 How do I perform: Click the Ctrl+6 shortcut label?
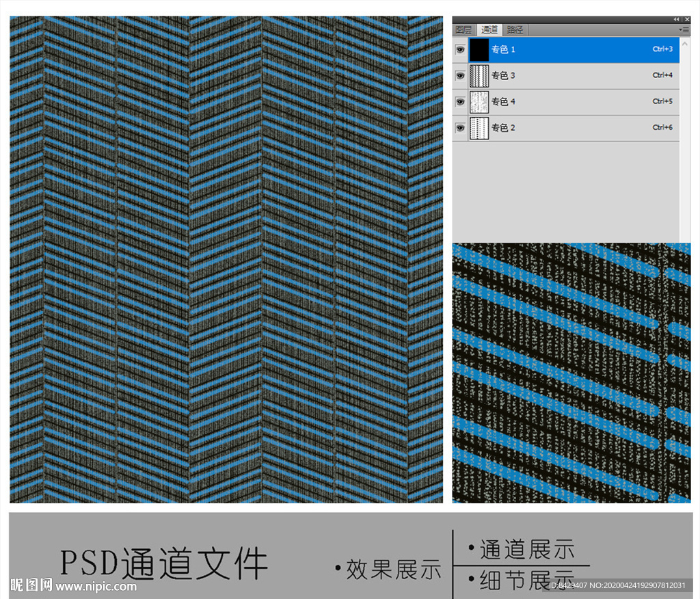(662, 127)
